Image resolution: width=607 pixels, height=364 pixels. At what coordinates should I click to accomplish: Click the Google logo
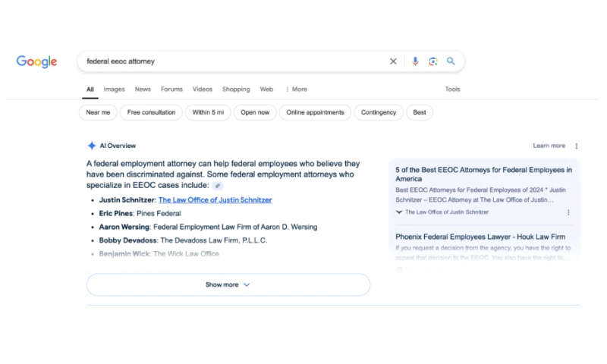[36, 61]
